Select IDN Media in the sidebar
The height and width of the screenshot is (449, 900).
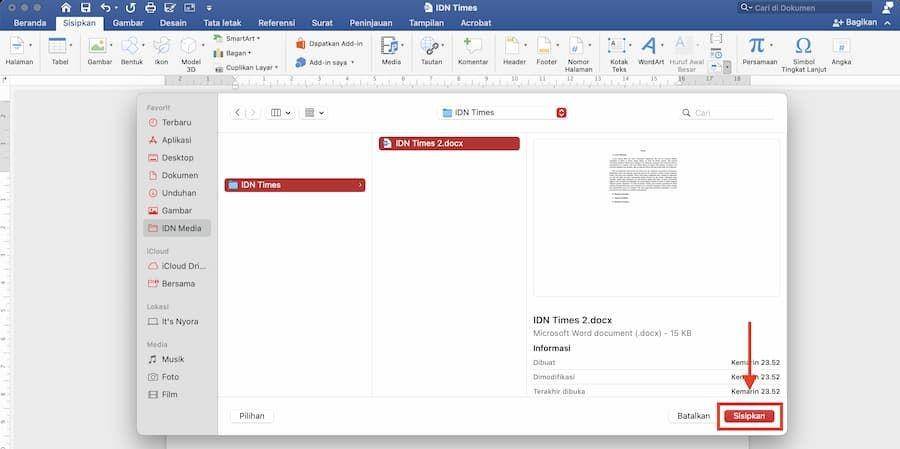pyautogui.click(x=177, y=228)
